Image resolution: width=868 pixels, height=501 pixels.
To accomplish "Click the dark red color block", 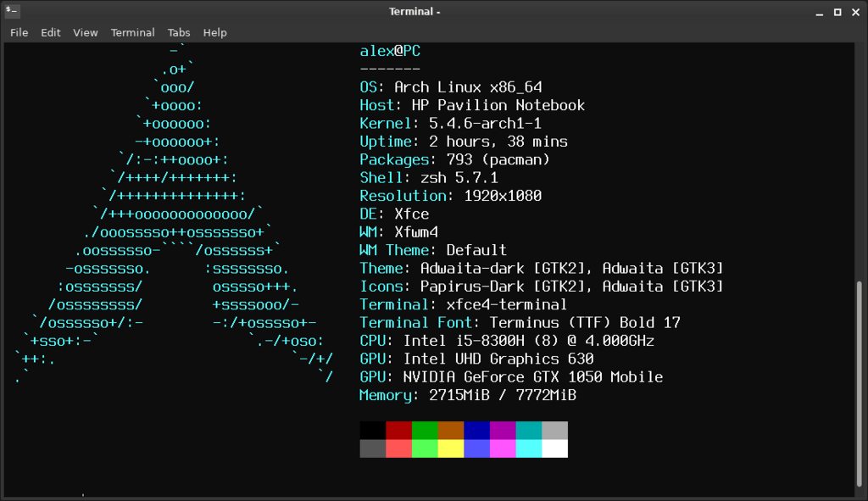I will (398, 430).
